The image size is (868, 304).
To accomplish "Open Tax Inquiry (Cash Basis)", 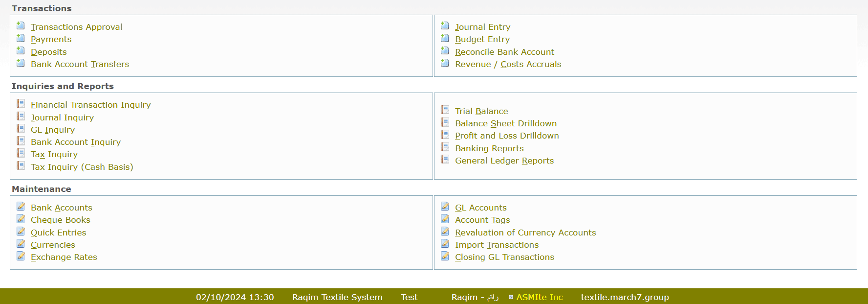I will pos(82,167).
